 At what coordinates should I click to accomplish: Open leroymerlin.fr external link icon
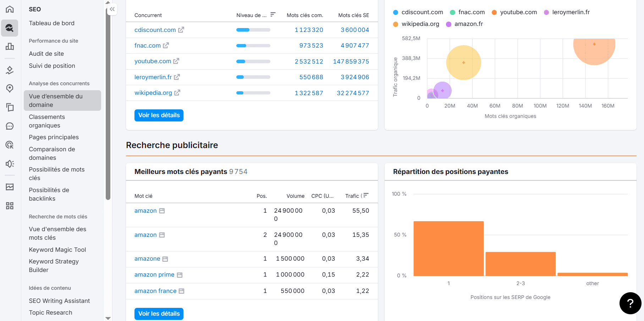(x=177, y=77)
